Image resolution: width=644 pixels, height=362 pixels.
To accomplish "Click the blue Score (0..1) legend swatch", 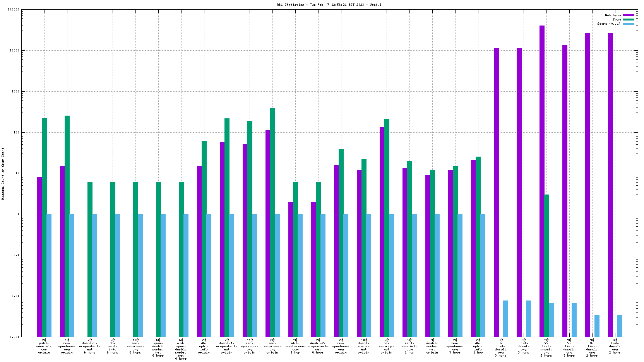I will coord(629,24).
